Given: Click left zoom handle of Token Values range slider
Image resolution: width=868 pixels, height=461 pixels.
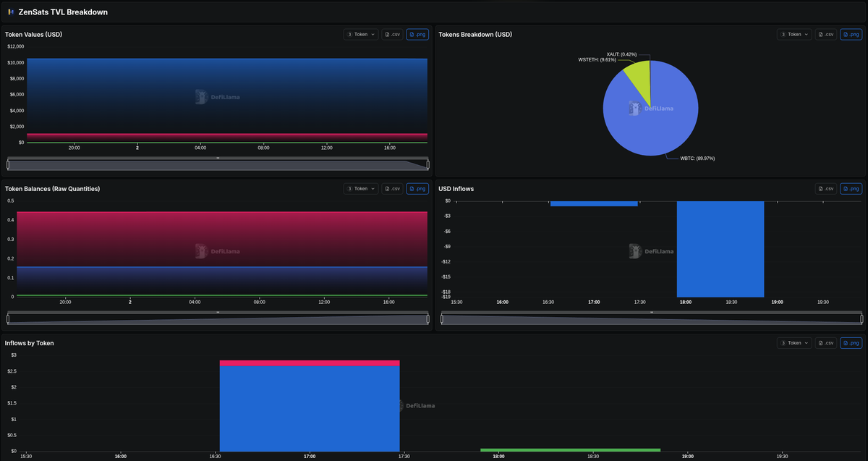Looking at the screenshot, I should (x=8, y=164).
